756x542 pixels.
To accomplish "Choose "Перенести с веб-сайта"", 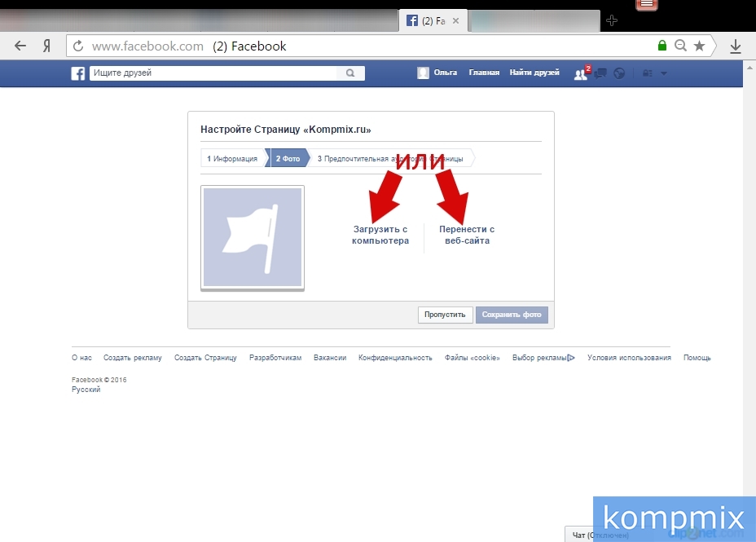I will click(467, 235).
